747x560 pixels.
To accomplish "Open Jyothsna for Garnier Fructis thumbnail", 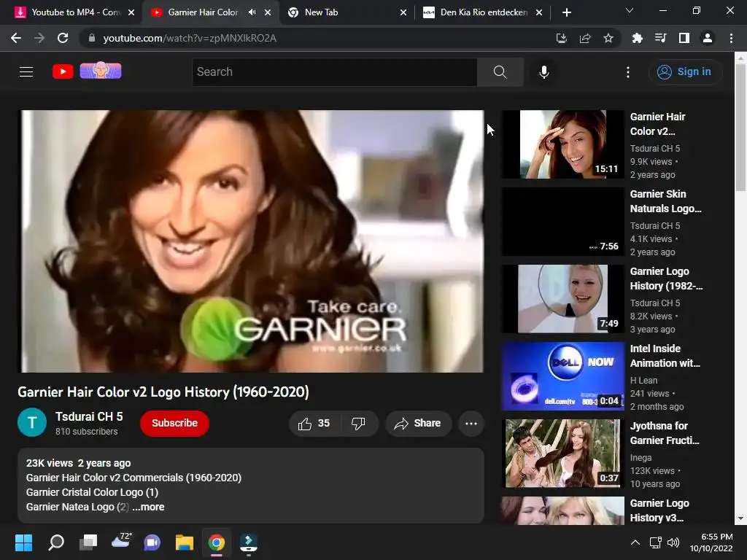I will (562, 454).
